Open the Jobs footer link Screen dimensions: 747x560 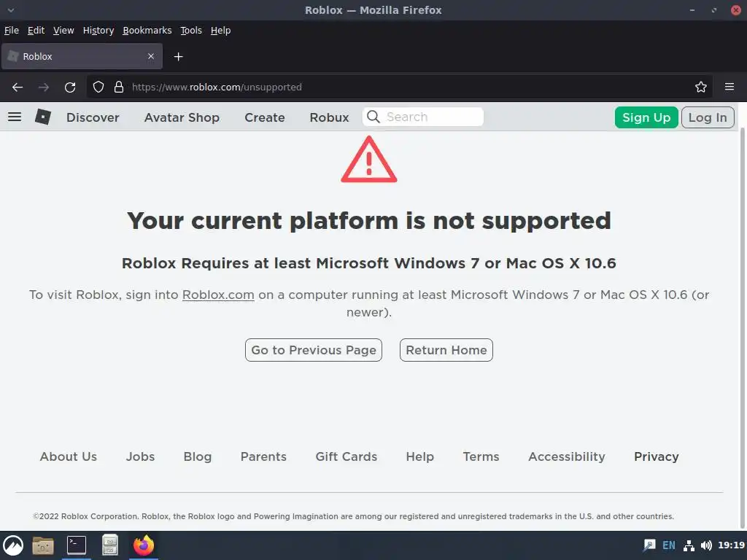tap(140, 456)
